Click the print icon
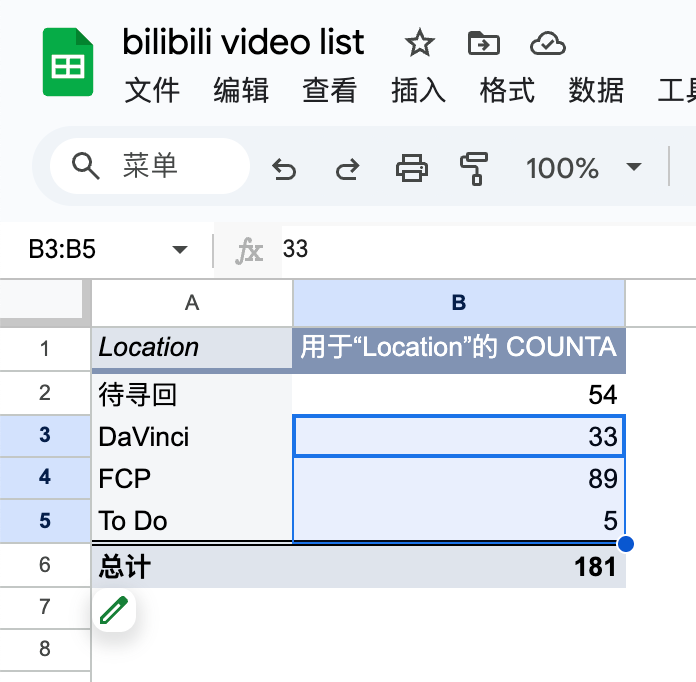 coord(412,168)
